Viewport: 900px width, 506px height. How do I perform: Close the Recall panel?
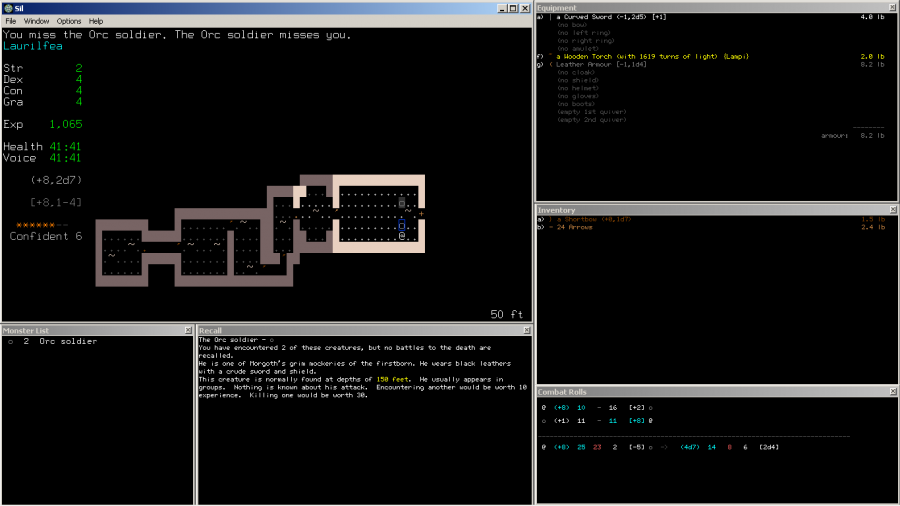[x=527, y=330]
